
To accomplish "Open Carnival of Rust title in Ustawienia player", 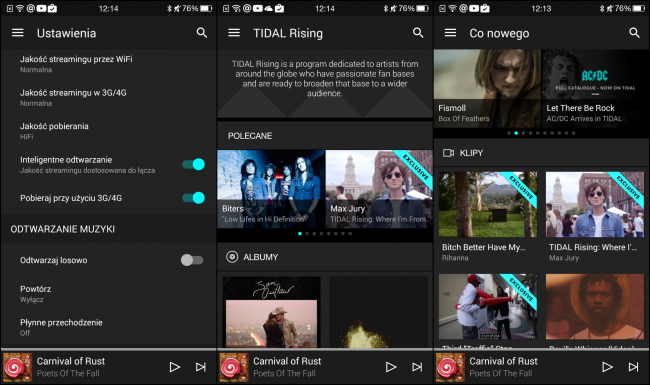I will tap(70, 361).
